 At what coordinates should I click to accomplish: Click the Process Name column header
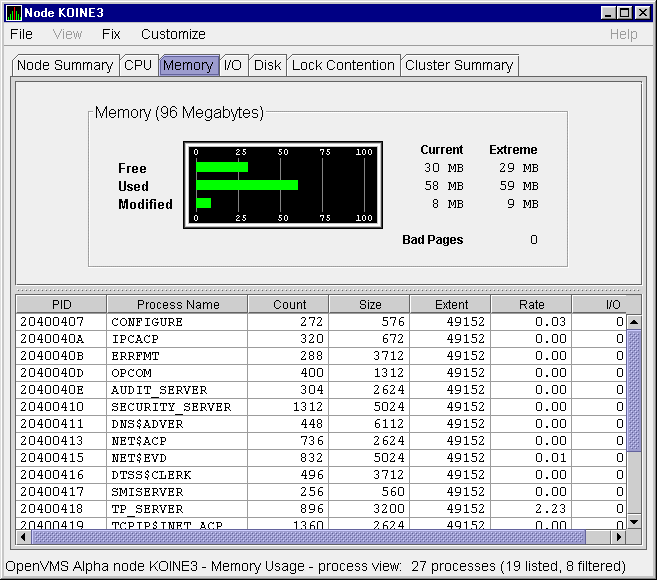(x=178, y=304)
